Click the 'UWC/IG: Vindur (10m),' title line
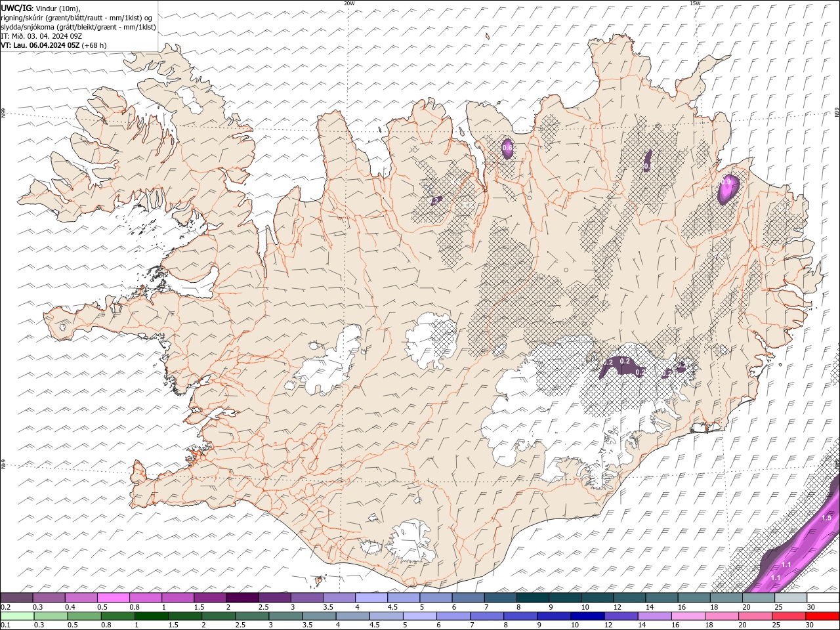840x630 pixels. coord(40,8)
